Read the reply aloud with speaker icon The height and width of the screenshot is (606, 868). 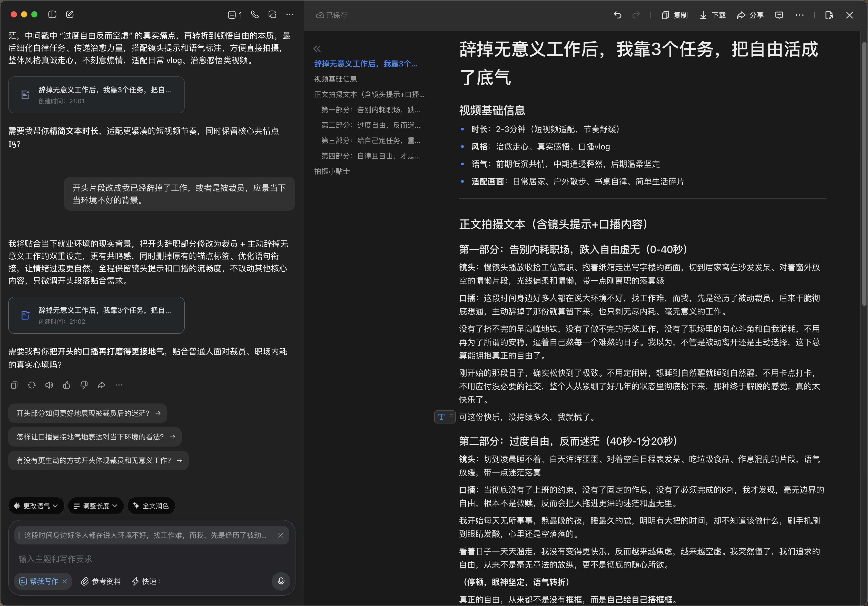[49, 385]
